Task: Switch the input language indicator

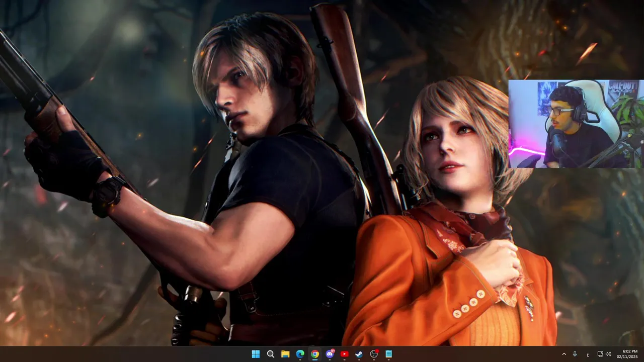Action: (x=587, y=354)
